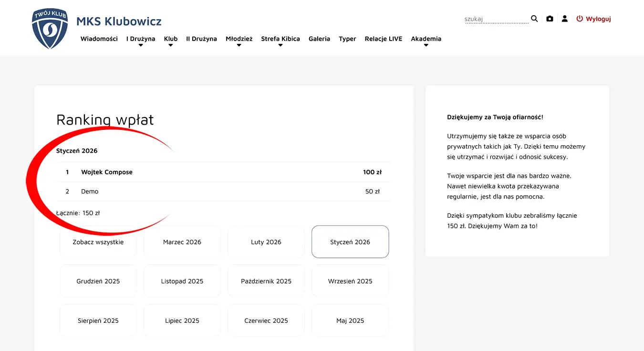Click the search magnifier icon
The height and width of the screenshot is (351, 644).
pyautogui.click(x=534, y=19)
